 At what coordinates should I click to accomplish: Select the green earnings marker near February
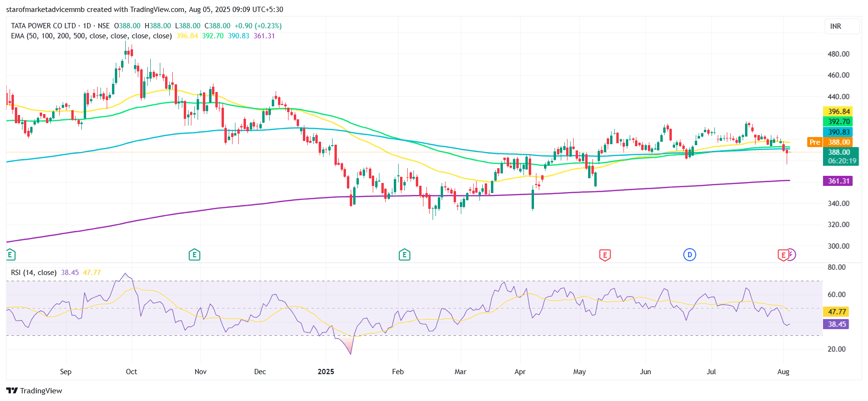click(404, 254)
